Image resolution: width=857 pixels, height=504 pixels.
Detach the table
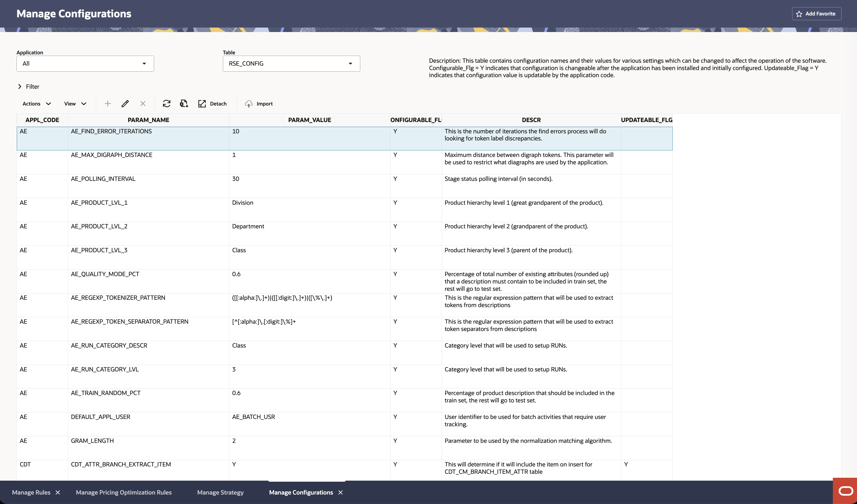pyautogui.click(x=212, y=104)
